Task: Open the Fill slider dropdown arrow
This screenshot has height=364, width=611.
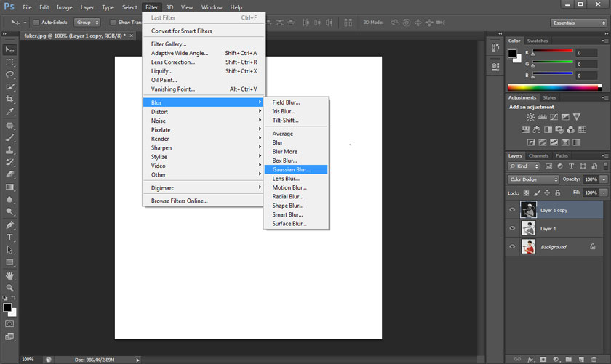Action: tap(604, 193)
